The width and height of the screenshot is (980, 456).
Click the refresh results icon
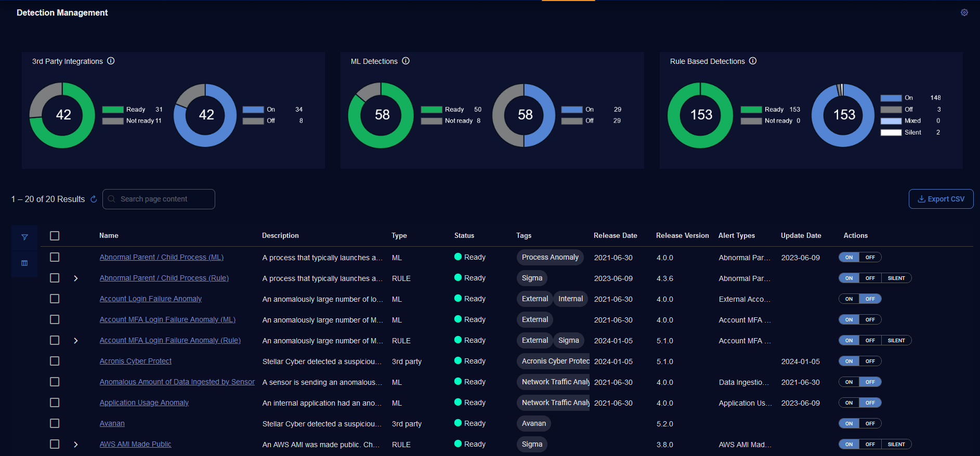coord(94,199)
